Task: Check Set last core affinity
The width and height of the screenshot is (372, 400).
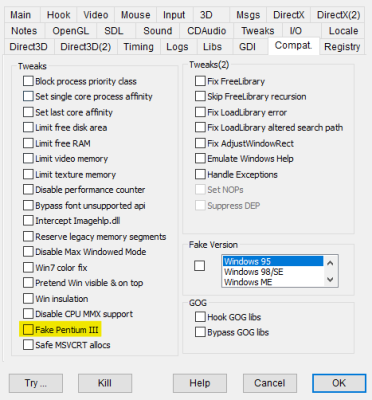Action: click(x=28, y=112)
